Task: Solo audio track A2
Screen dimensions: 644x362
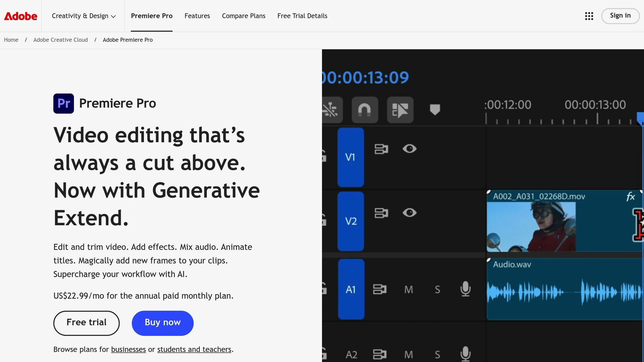Action: 437,354
